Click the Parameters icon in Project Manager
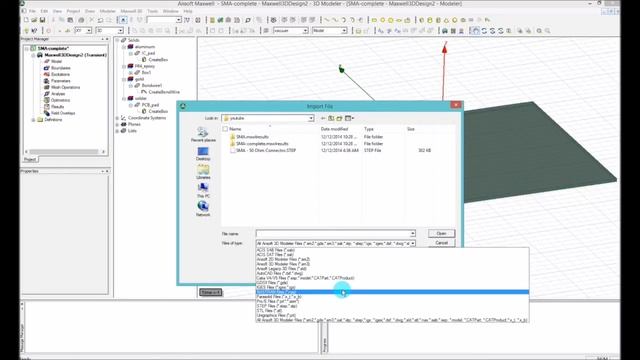 pos(47,81)
